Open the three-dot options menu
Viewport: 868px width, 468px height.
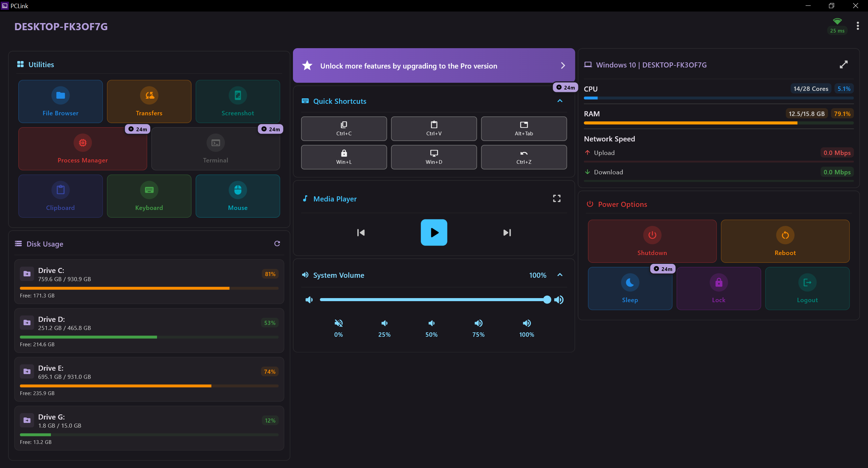(x=858, y=26)
